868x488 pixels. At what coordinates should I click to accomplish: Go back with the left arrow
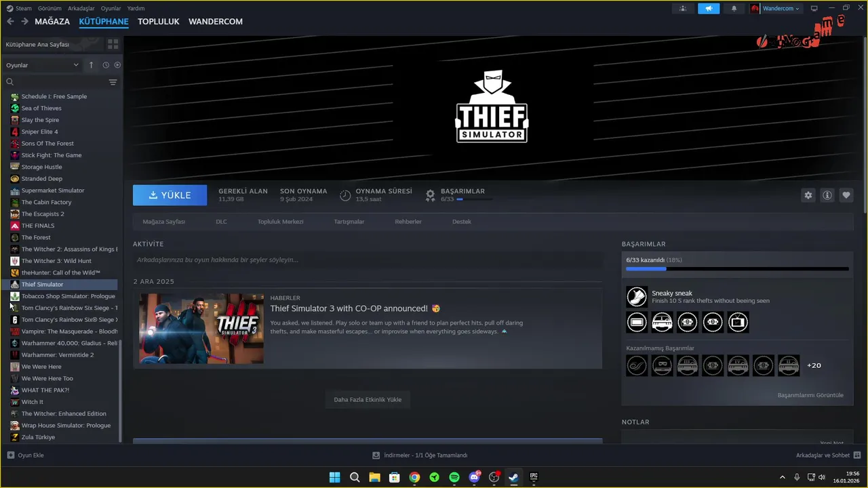[10, 22]
